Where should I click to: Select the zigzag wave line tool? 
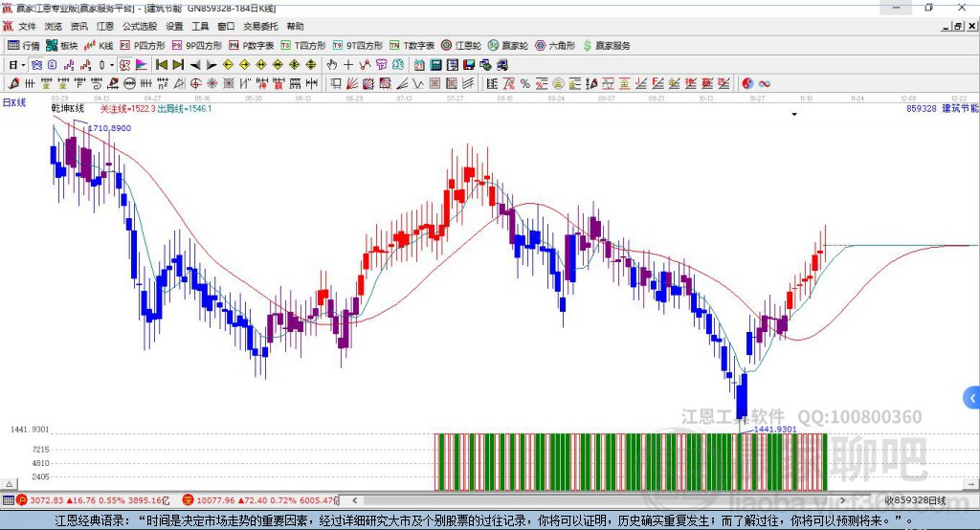[x=417, y=83]
